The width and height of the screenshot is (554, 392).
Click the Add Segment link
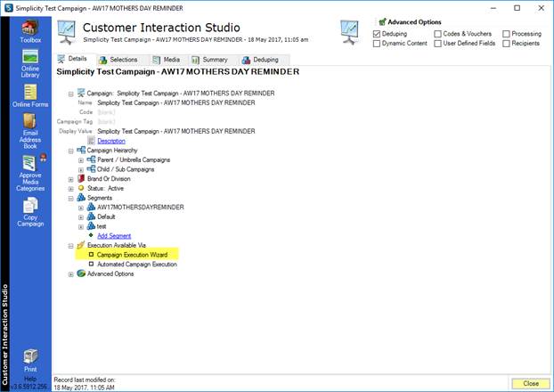114,236
